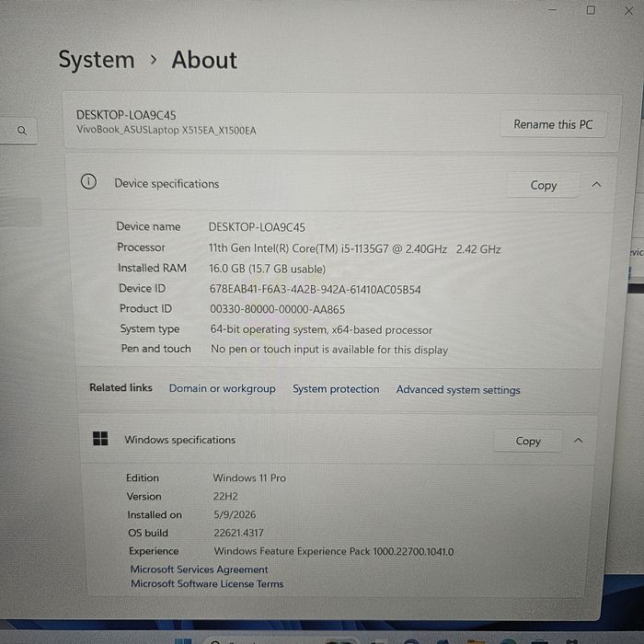Select Installed RAM value 16.0 GB

(268, 269)
